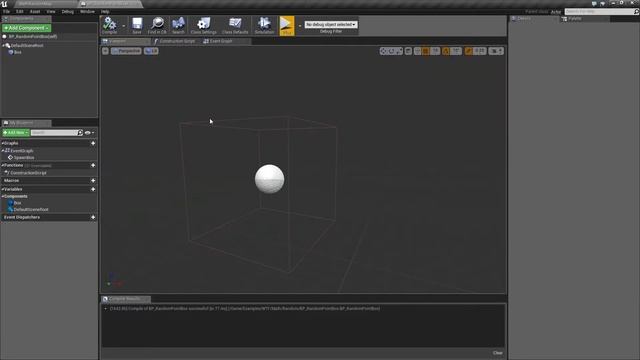Open the Edit menu

pos(20,12)
